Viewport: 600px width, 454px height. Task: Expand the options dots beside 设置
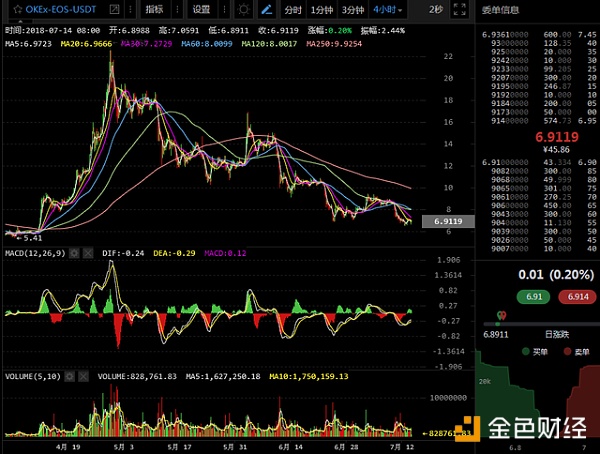(224, 9)
